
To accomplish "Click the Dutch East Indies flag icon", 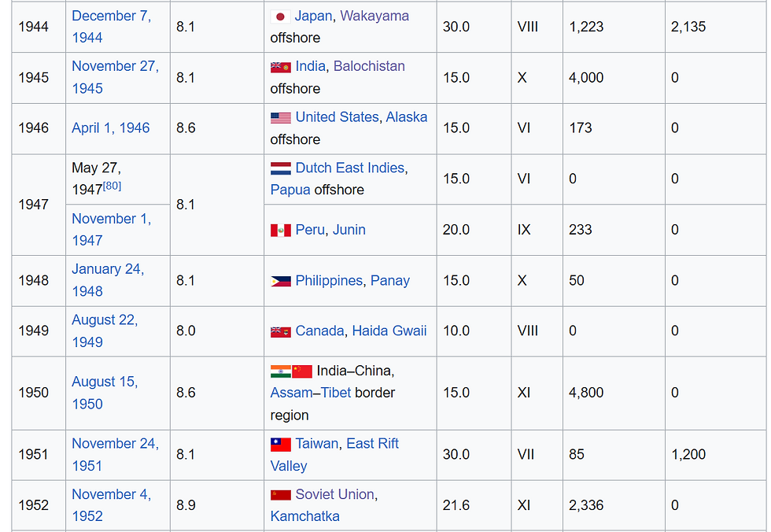I will [280, 168].
